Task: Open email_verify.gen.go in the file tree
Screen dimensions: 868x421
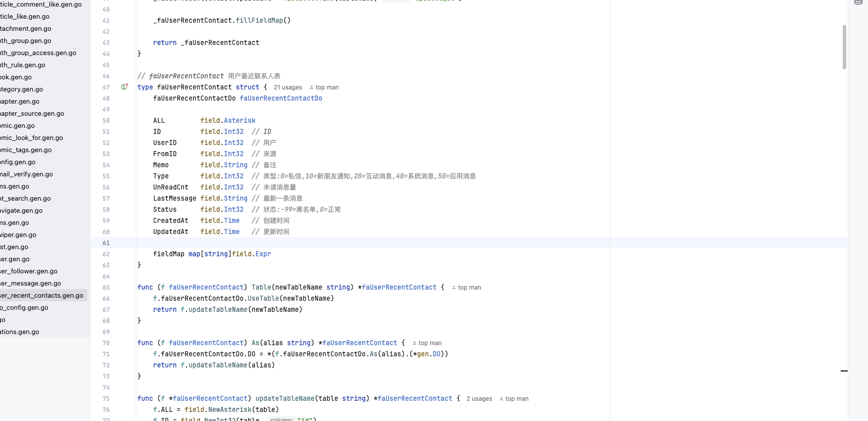Action: (27, 174)
